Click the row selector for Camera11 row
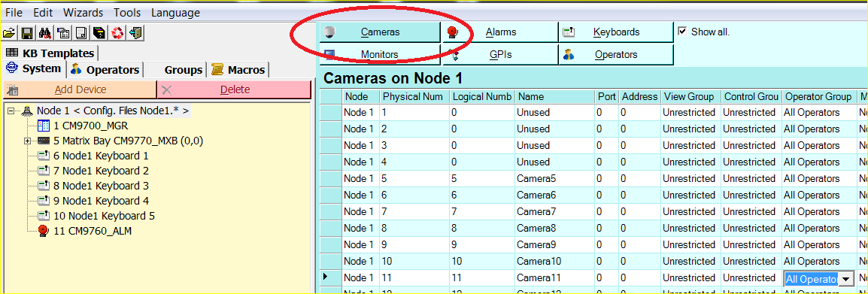868x294 pixels. 331,278
